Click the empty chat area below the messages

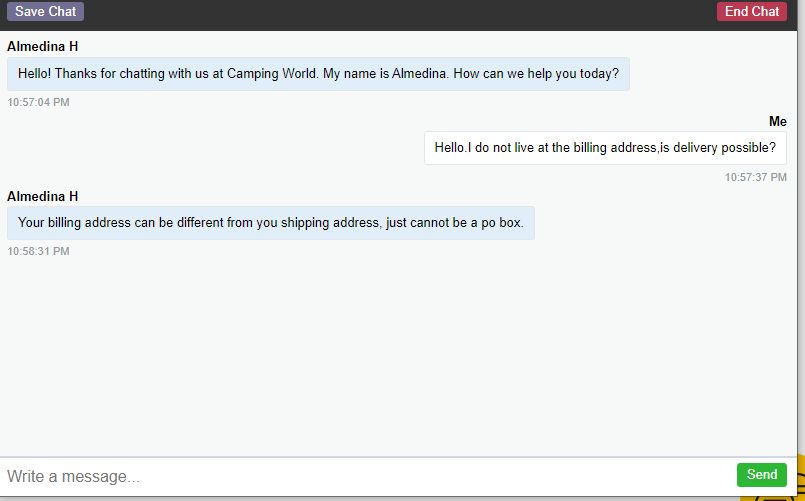coord(400,350)
